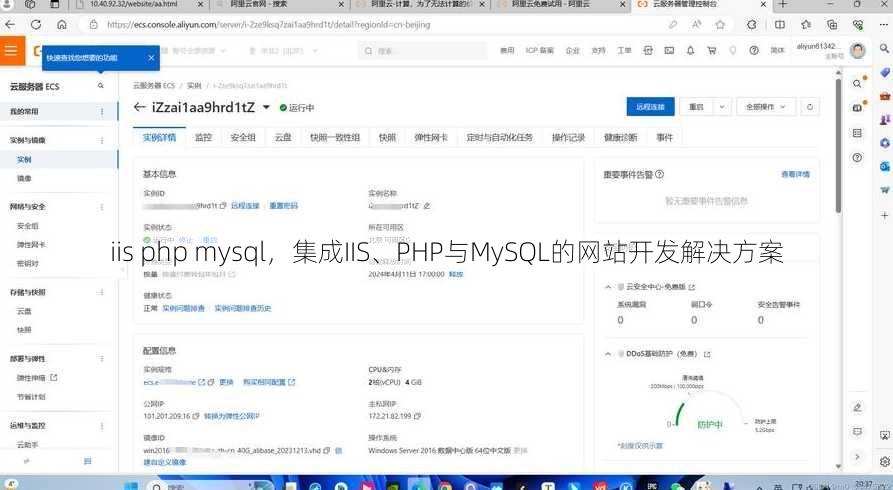Open the 快照 tab

(387, 137)
